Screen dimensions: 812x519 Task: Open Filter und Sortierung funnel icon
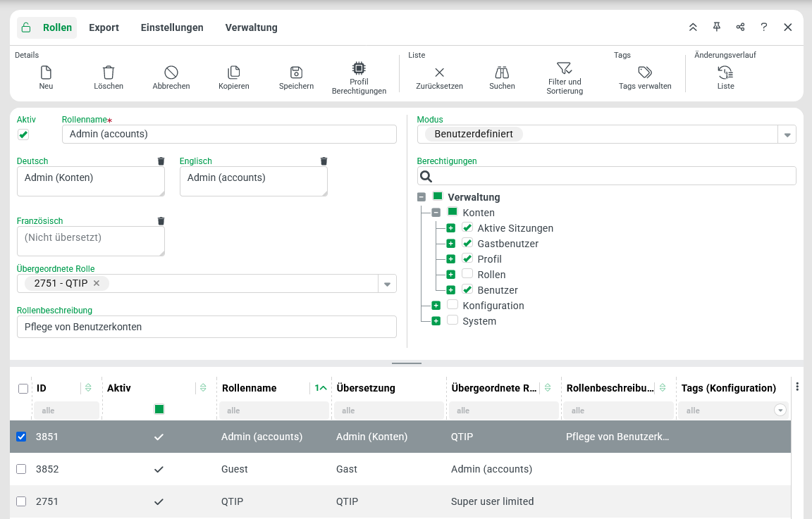coord(565,68)
